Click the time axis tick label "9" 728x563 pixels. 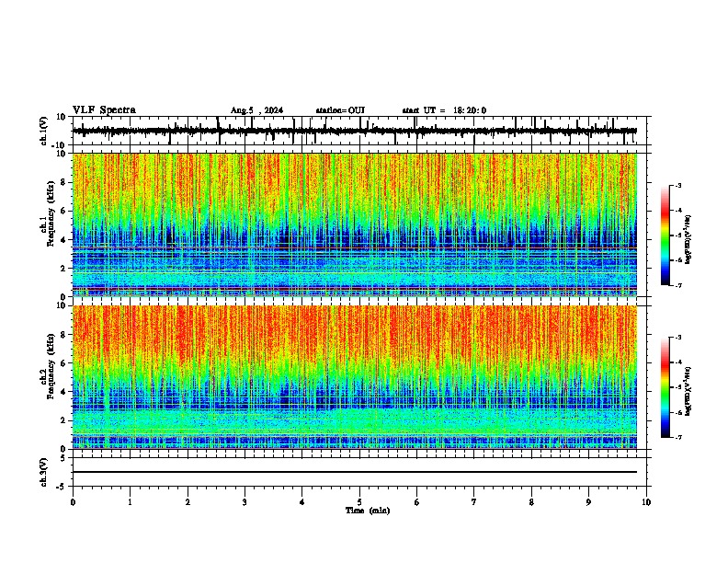pyautogui.click(x=588, y=502)
